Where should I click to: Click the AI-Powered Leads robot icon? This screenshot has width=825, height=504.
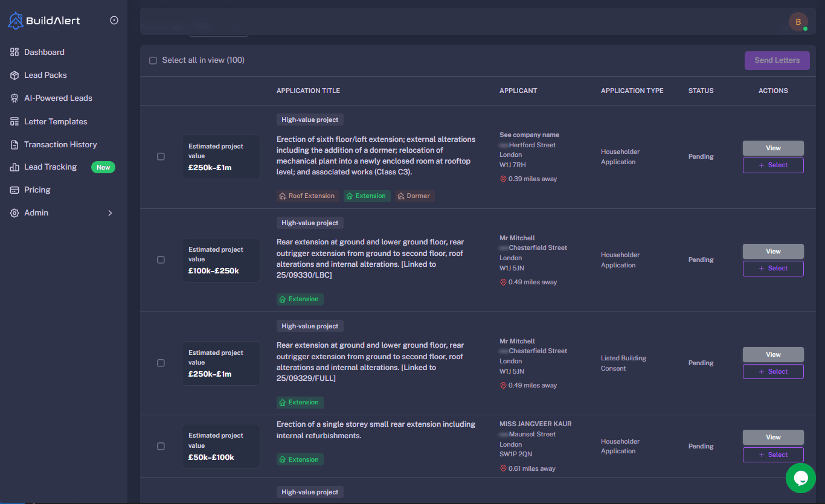click(x=14, y=98)
